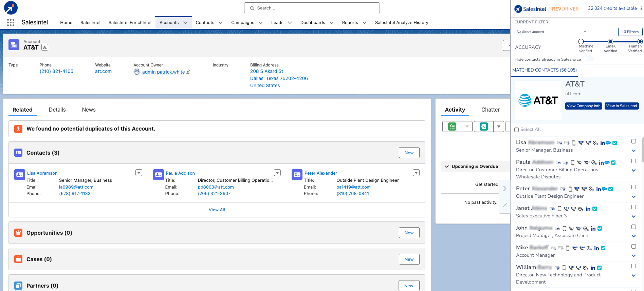Open Lisa Abramson contact card action menu
This screenshot has width=644, height=291.
(139, 173)
